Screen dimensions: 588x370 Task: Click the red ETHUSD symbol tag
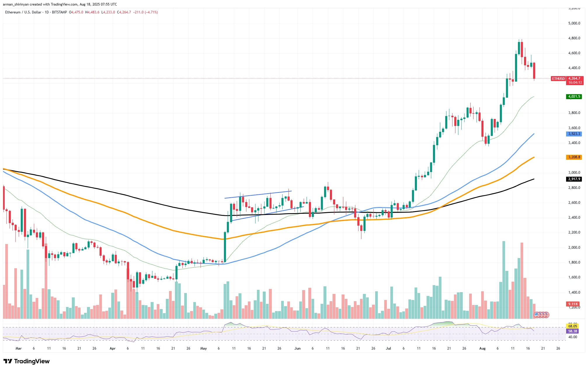coord(558,79)
